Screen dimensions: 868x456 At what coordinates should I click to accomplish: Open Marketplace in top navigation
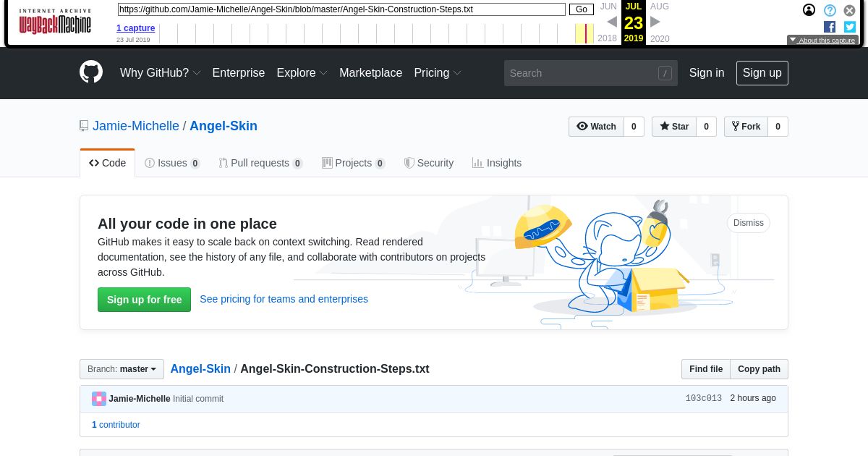tap(370, 73)
